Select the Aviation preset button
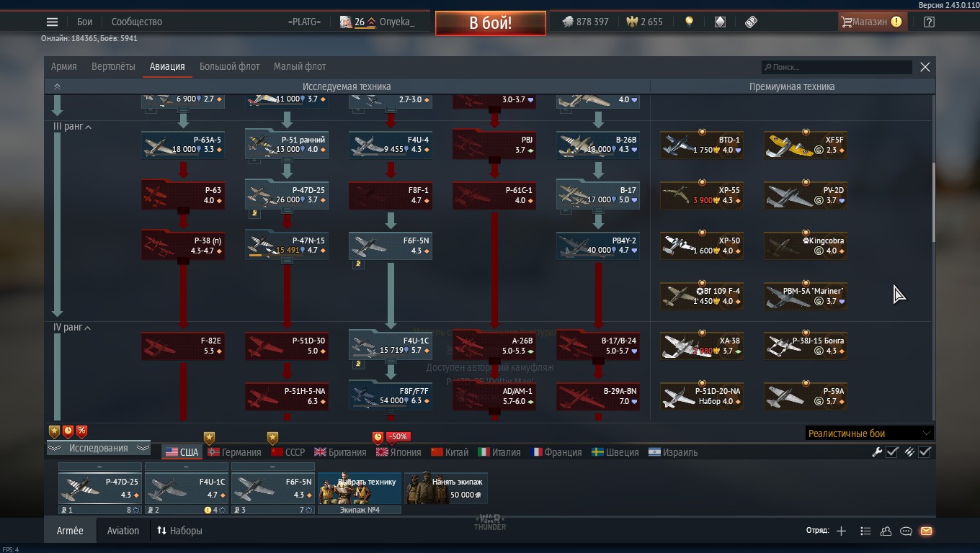Image resolution: width=980 pixels, height=553 pixels. point(123,531)
